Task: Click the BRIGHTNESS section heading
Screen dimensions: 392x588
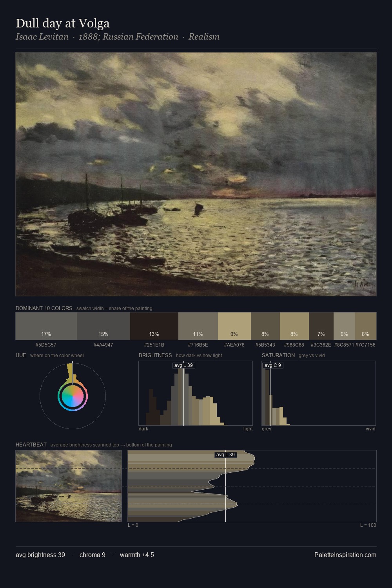Action: (x=155, y=355)
